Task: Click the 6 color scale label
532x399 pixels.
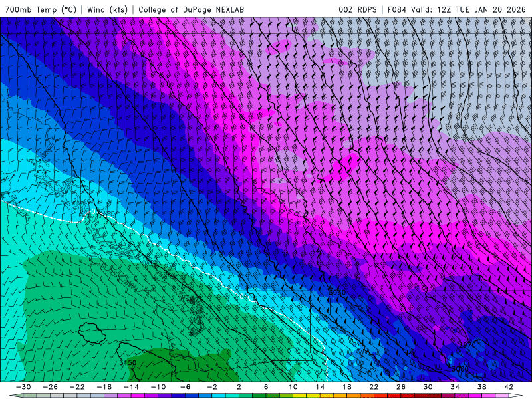Action: pyautogui.click(x=266, y=387)
